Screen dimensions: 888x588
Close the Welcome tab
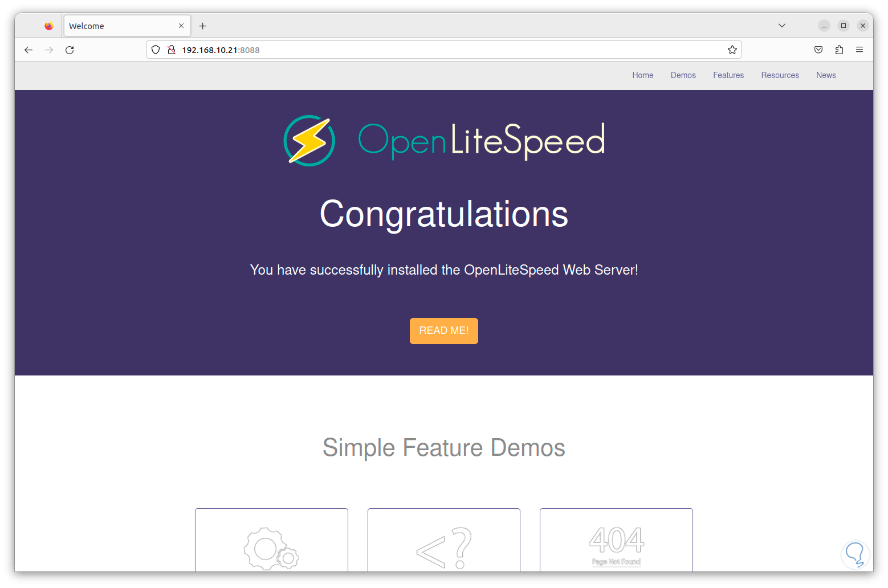point(181,26)
